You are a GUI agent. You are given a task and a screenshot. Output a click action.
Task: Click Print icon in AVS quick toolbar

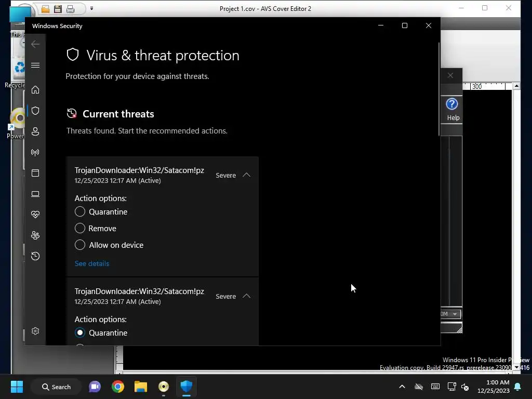coord(70,9)
